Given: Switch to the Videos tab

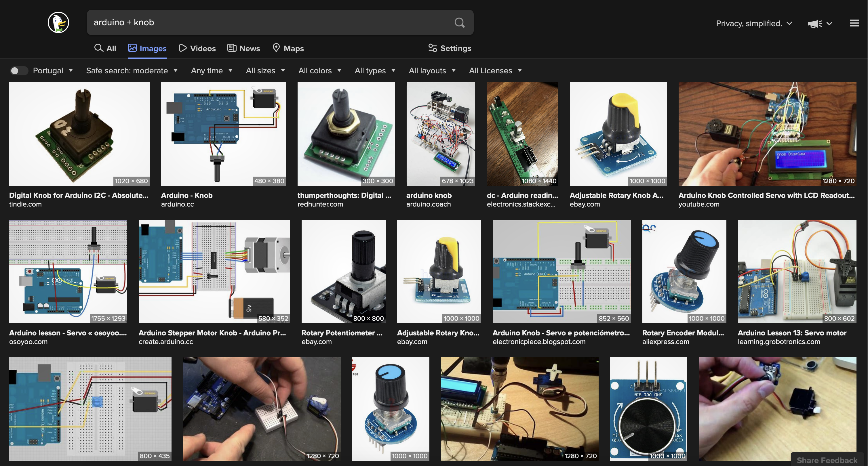Looking at the screenshot, I should point(197,48).
